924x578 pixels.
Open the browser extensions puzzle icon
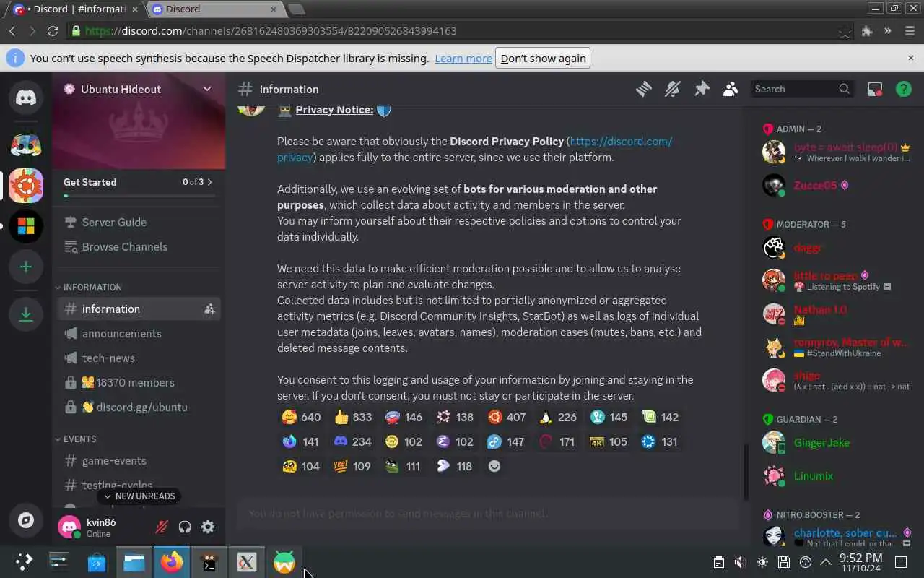pyautogui.click(x=867, y=31)
